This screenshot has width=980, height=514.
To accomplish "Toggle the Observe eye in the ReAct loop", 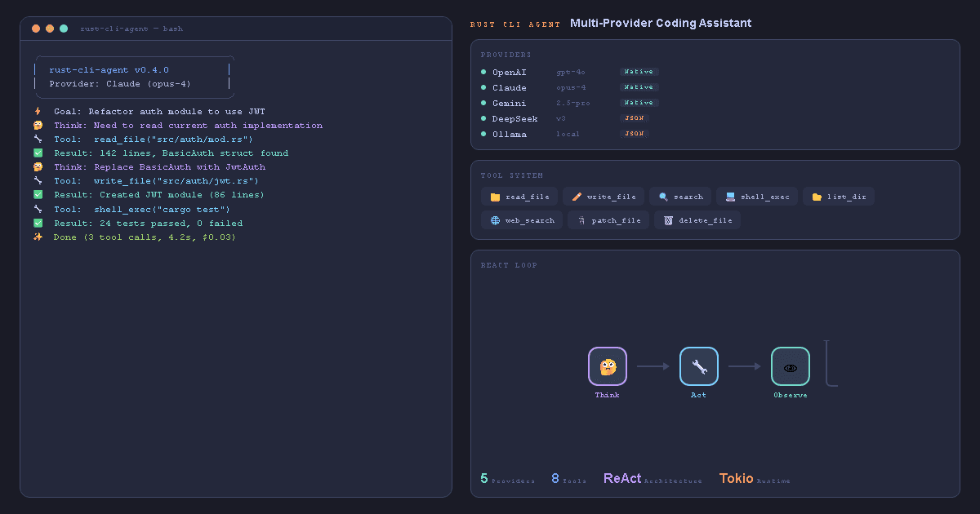I will pos(790,367).
